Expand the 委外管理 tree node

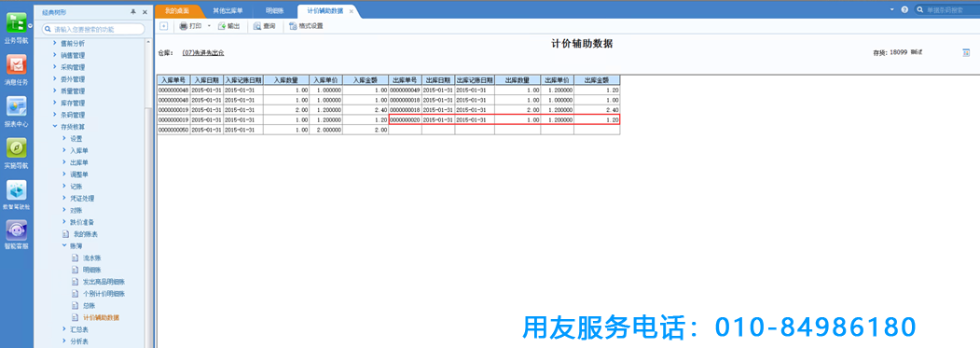coord(54,79)
